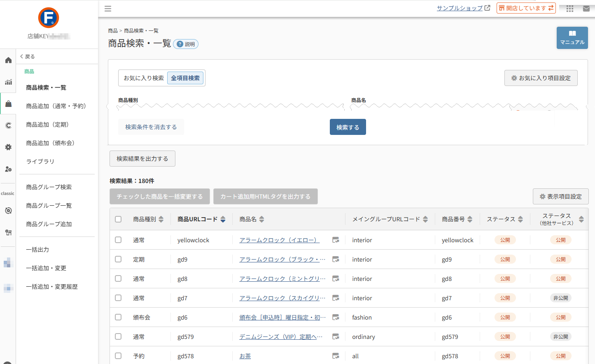Check the gd6 row checkbox

coord(118,317)
